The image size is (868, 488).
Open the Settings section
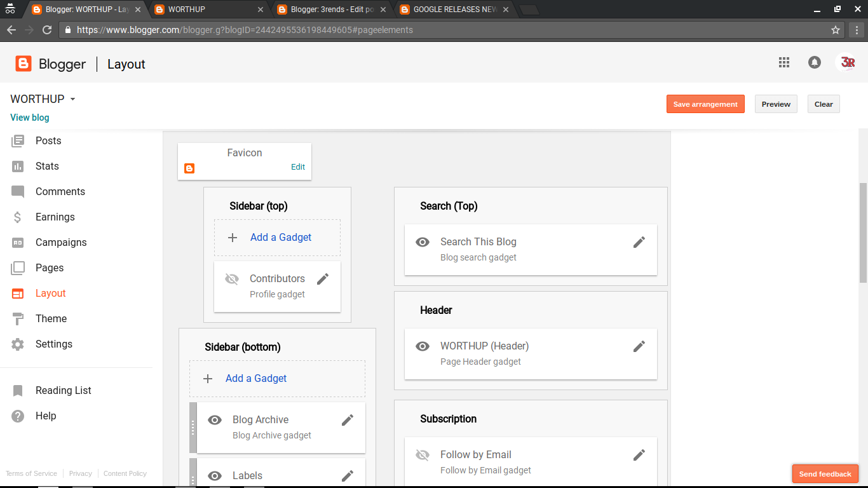pos(54,344)
